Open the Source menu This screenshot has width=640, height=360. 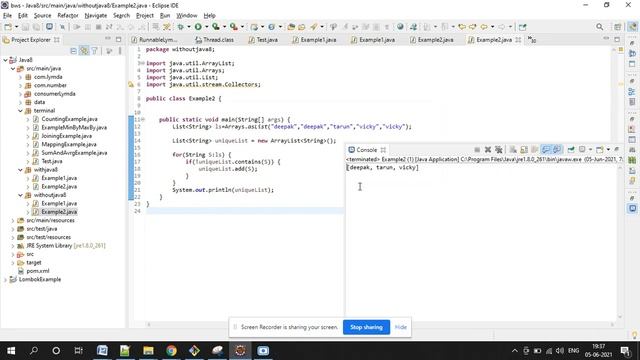coord(42,16)
